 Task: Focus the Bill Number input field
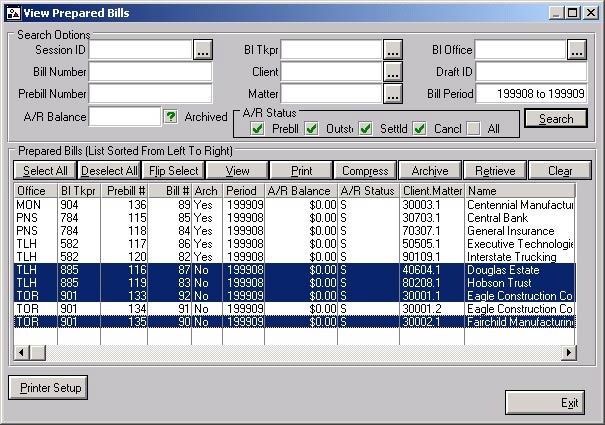coord(150,72)
